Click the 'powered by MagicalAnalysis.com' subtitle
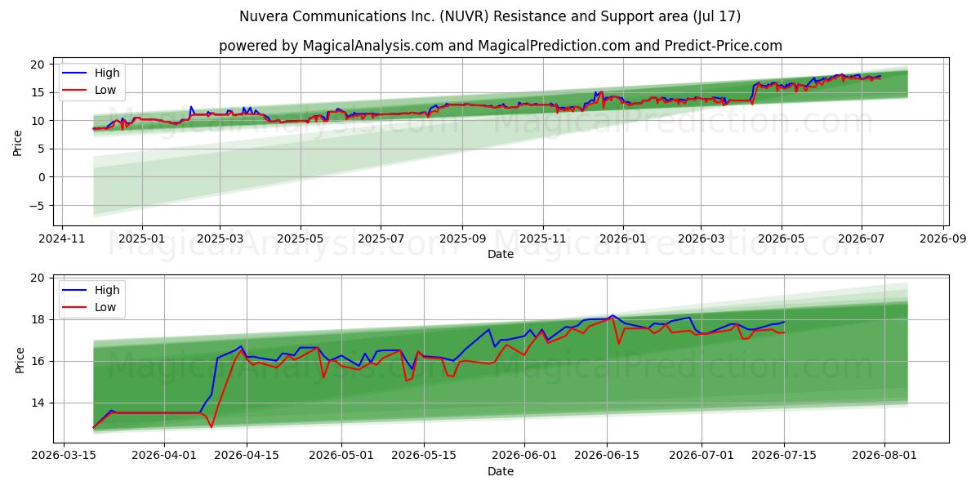 [x=501, y=46]
